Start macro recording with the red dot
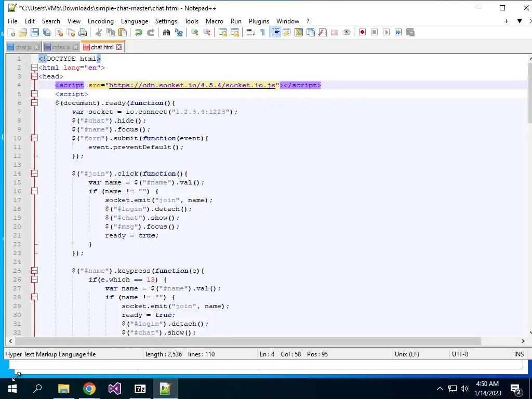Screen dimensions: 532x399 pyautogui.click(x=362, y=32)
